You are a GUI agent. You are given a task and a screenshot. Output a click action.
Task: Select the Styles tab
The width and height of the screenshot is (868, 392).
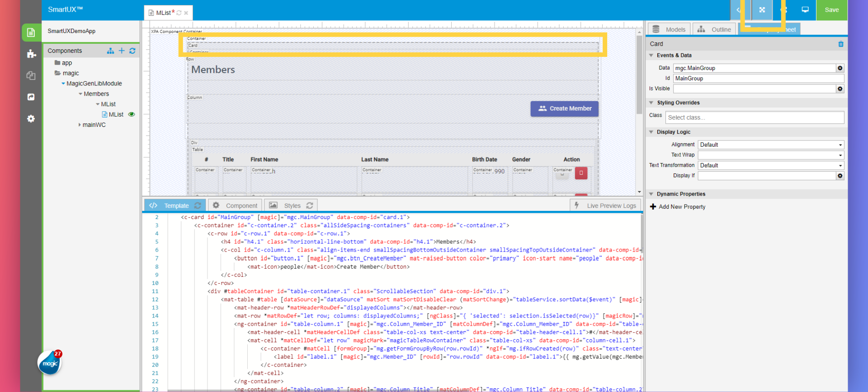[x=291, y=205]
